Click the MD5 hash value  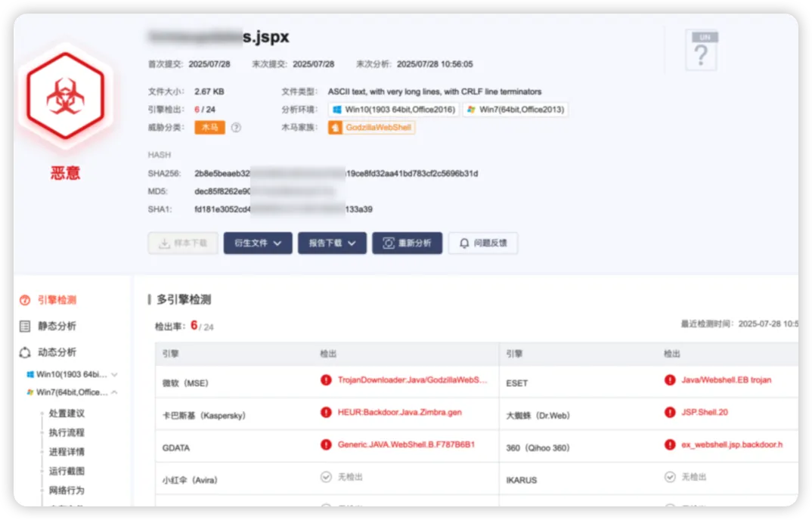tap(265, 191)
